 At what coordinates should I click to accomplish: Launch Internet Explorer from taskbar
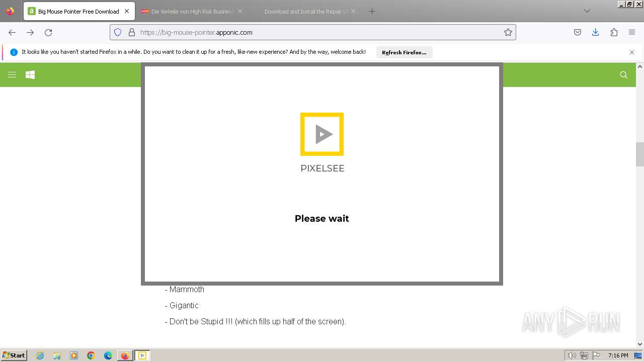click(x=40, y=355)
